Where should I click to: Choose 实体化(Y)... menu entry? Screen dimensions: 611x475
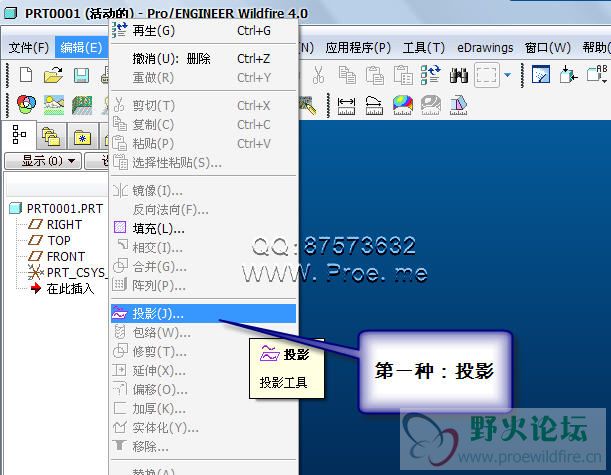click(x=203, y=428)
